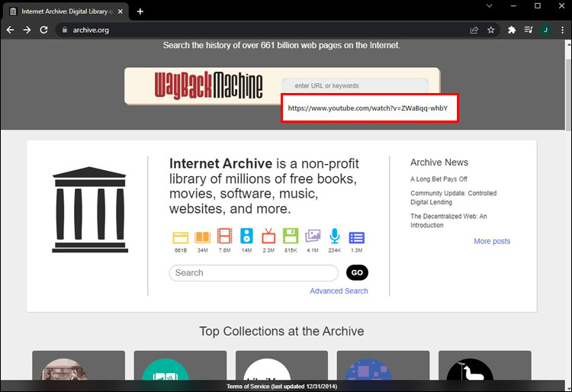This screenshot has height=392, width=572.
Task: Go forward with the browser forward arrow
Action: pyautogui.click(x=27, y=30)
